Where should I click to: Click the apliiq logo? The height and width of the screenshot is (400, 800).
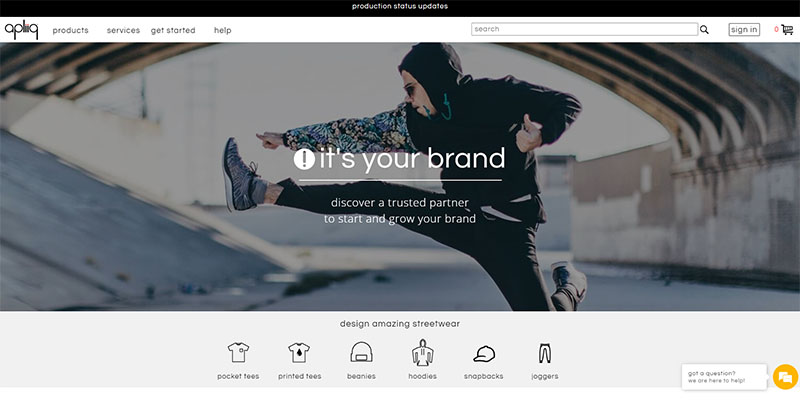(x=21, y=30)
